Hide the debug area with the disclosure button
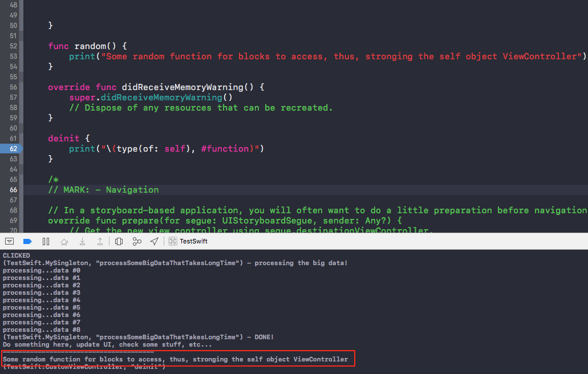This screenshot has height=374, width=588. [x=9, y=241]
